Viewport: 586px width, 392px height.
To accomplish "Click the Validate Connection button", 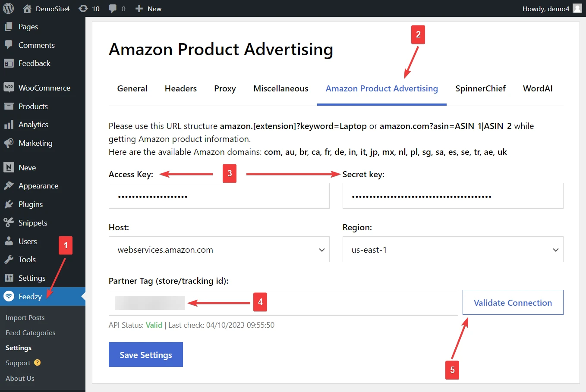I will tap(513, 302).
